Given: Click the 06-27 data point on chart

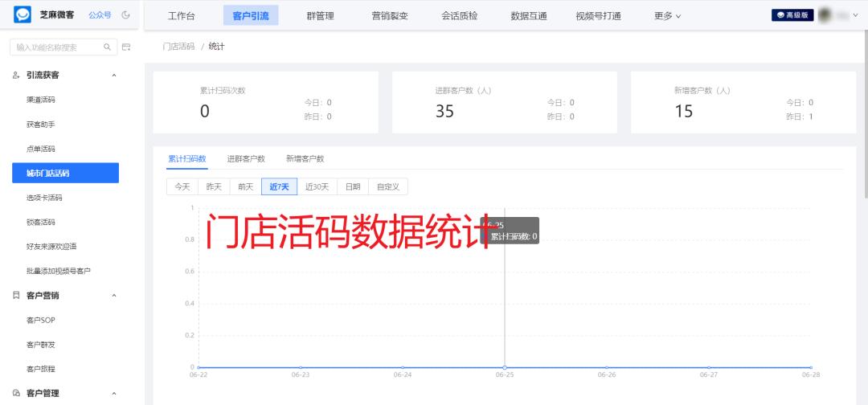Looking at the screenshot, I should (709, 367).
